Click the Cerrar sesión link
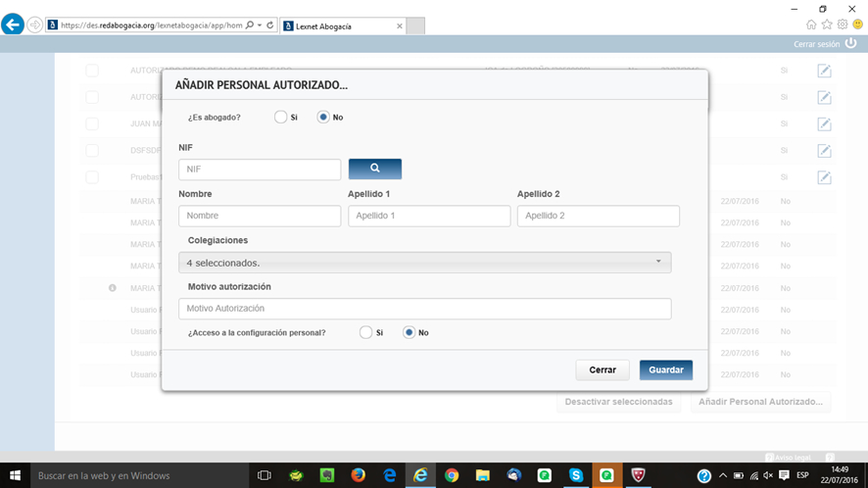This screenshot has height=488, width=868. point(816,44)
